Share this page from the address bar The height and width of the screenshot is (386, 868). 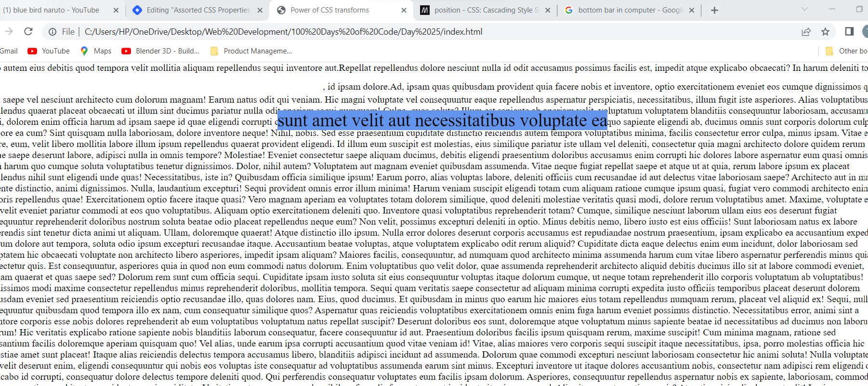(806, 32)
